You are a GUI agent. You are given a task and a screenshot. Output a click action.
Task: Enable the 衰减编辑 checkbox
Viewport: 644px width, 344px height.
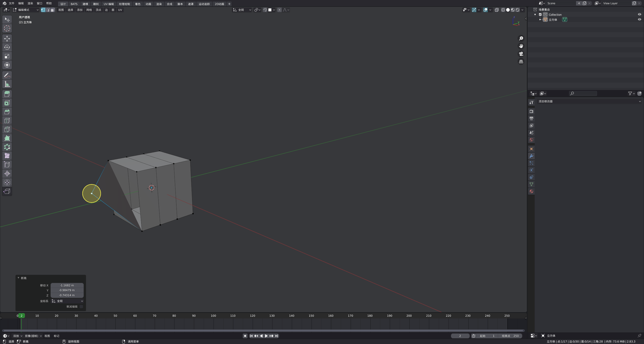pyautogui.click(x=81, y=307)
